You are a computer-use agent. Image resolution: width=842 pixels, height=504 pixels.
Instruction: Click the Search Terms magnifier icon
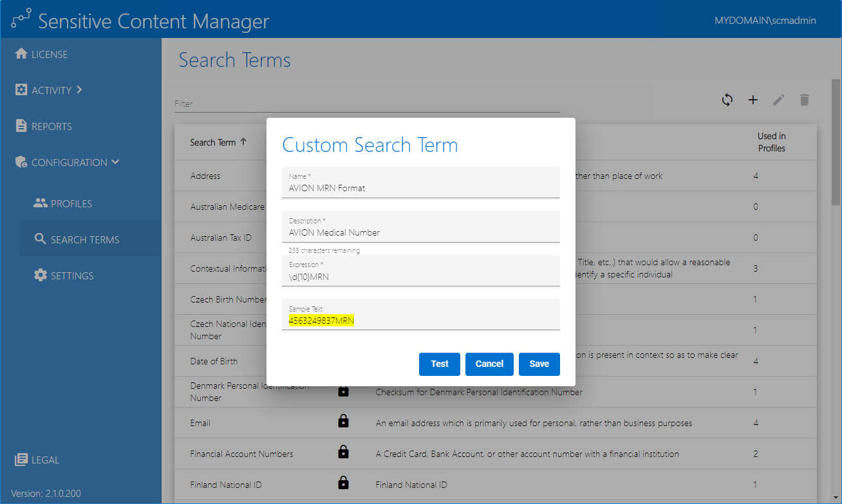(41, 239)
